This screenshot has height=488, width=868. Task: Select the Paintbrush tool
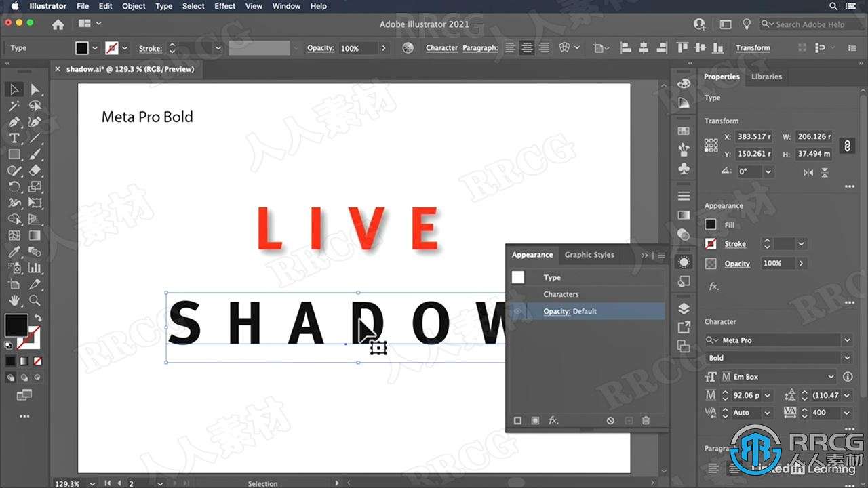[x=35, y=155]
